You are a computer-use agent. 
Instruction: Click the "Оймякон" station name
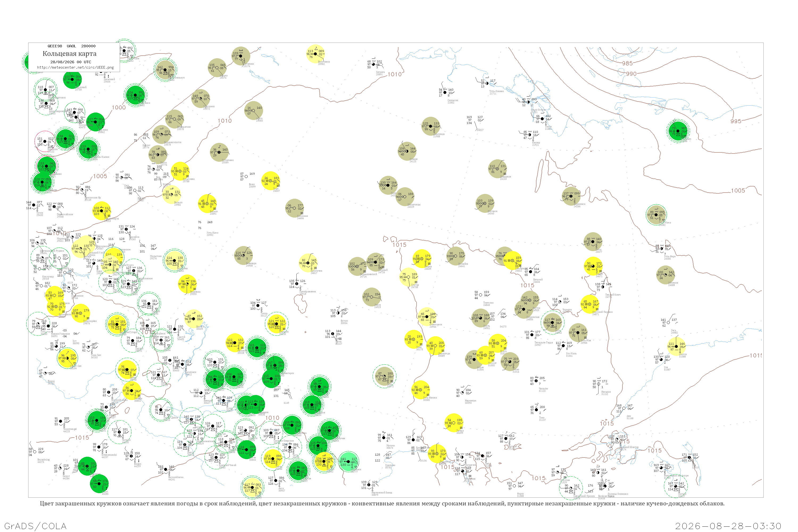(x=673, y=282)
